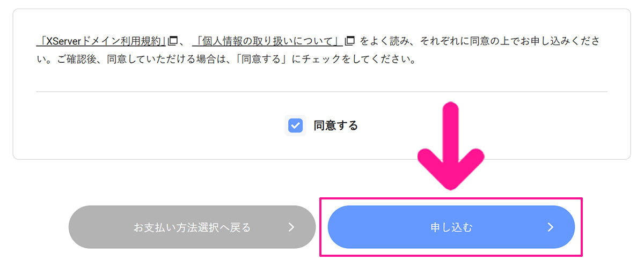644x267 pixels.
Task: Click external window icon after 個人情報の取り扱いについて
Action: click(350, 41)
